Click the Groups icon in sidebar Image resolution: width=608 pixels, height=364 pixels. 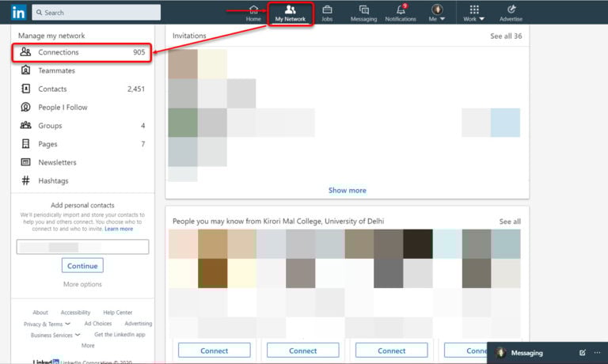click(25, 125)
